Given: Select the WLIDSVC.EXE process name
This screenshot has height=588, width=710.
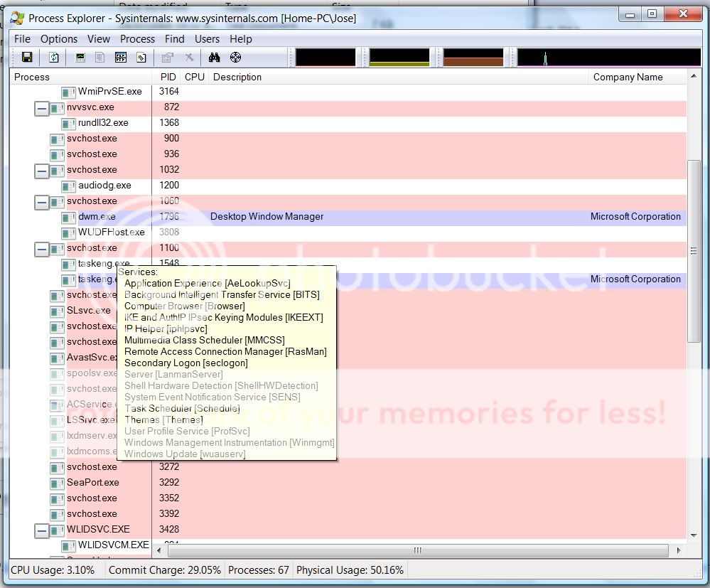Looking at the screenshot, I should click(x=98, y=530).
